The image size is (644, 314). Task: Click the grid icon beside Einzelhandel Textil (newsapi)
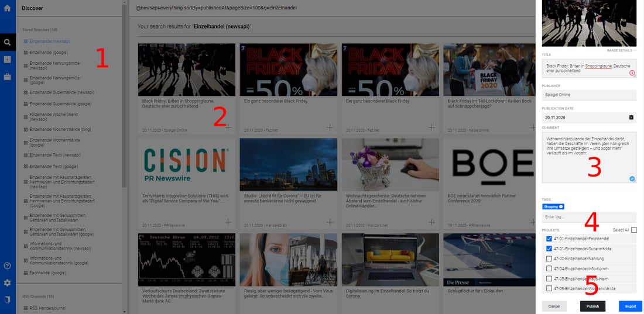(25, 155)
